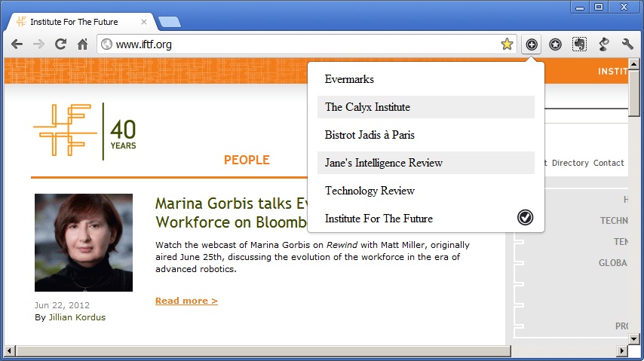This screenshot has width=644, height=361.
Task: Select The Calyx Institute bookmark
Action: click(x=426, y=107)
